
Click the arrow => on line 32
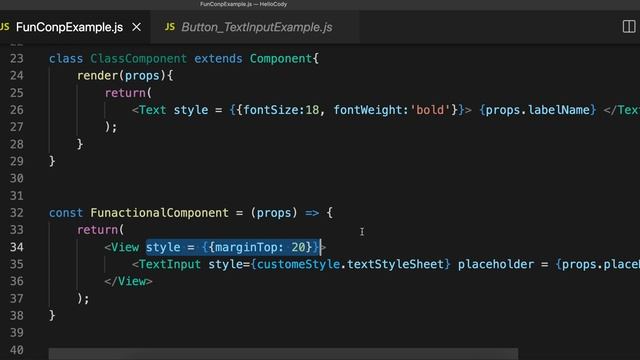point(312,213)
